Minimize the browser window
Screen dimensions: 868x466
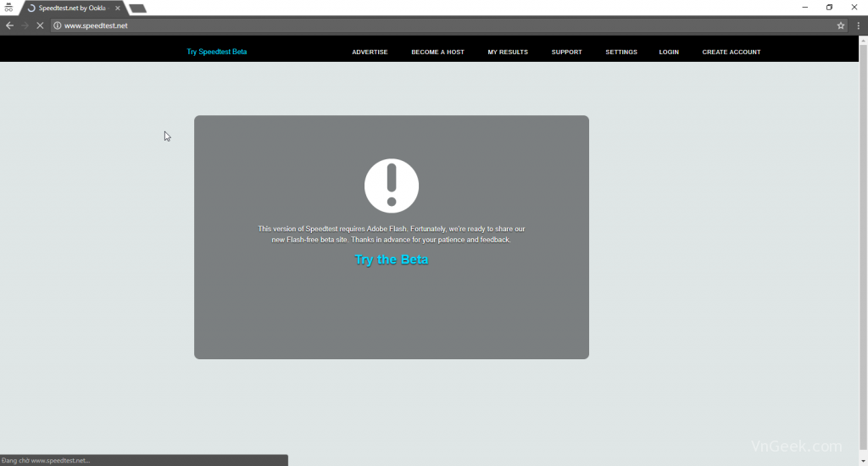coord(805,7)
